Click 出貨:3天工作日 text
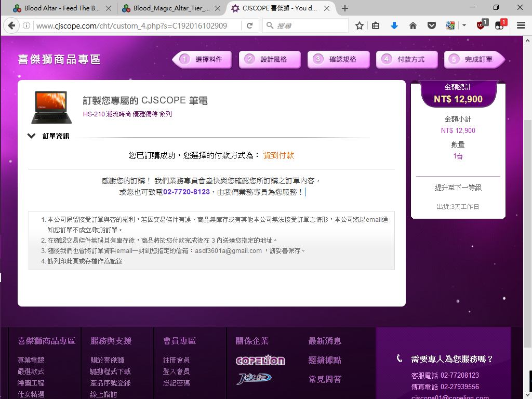The width and height of the screenshot is (532, 399). click(x=458, y=207)
